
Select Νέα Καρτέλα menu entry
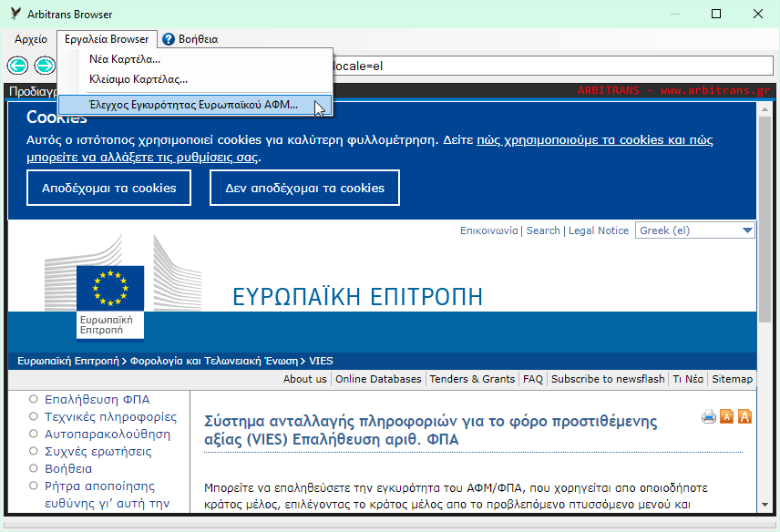195,59
